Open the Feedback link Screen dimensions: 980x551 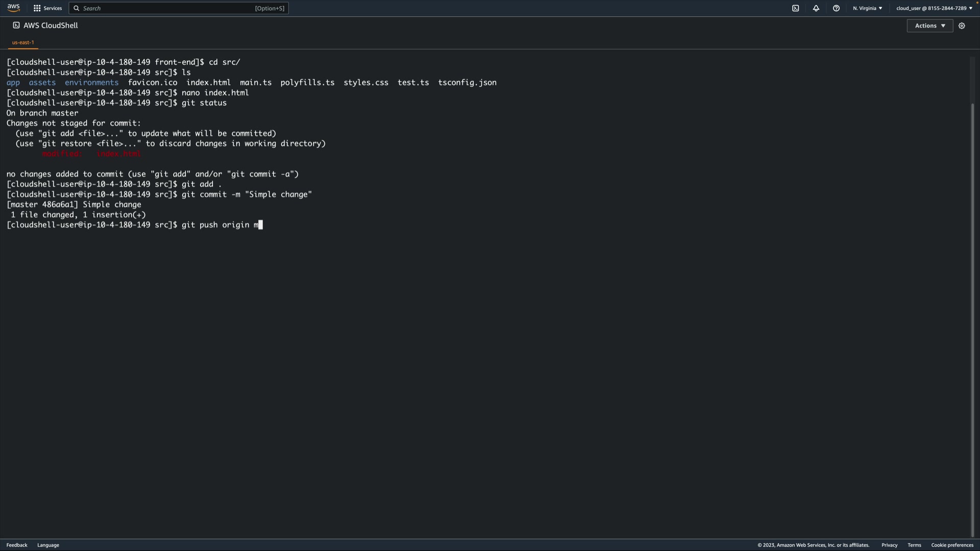17,545
